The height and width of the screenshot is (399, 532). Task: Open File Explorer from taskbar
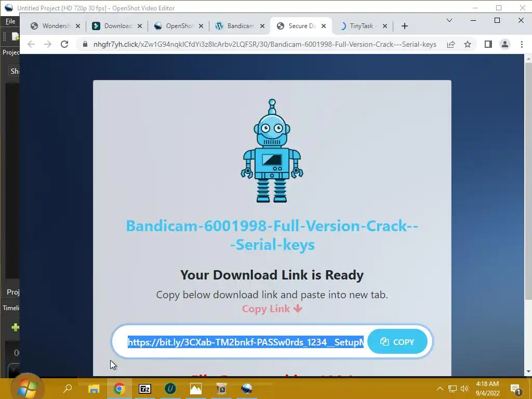tap(94, 389)
